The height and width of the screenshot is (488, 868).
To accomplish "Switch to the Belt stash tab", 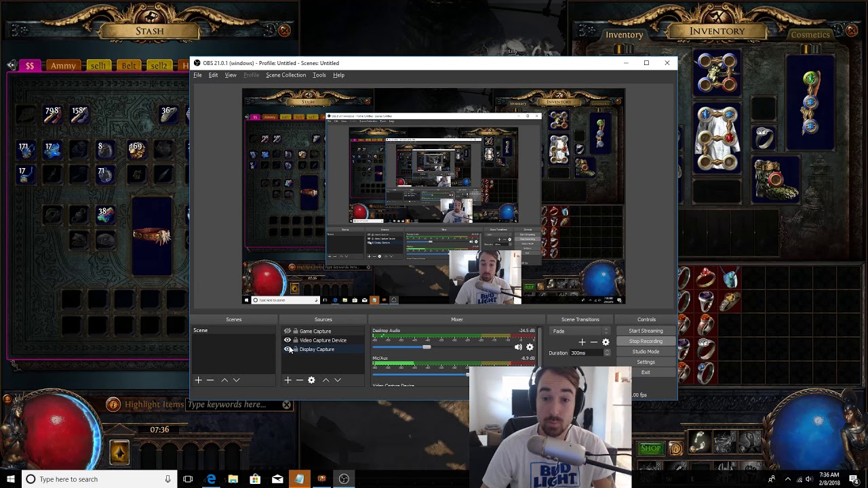I will coord(129,66).
